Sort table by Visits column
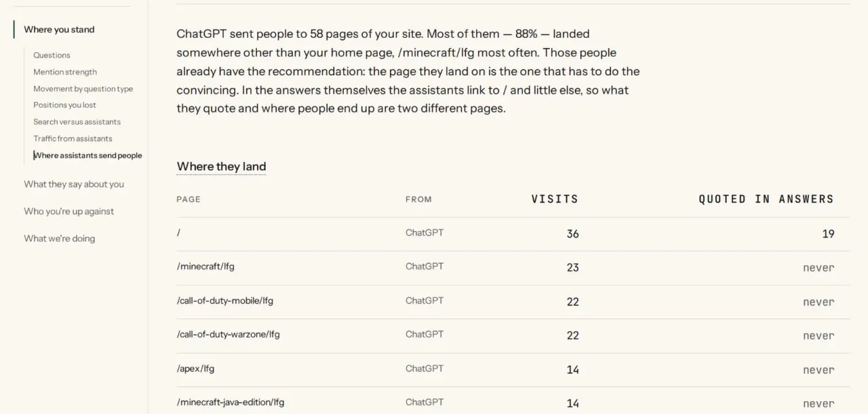 [x=555, y=199]
